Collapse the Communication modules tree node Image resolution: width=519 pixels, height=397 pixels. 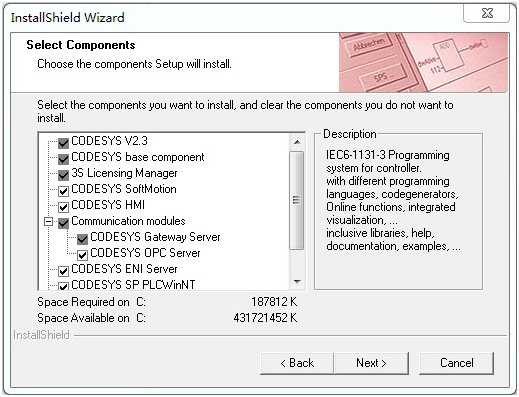tap(49, 222)
